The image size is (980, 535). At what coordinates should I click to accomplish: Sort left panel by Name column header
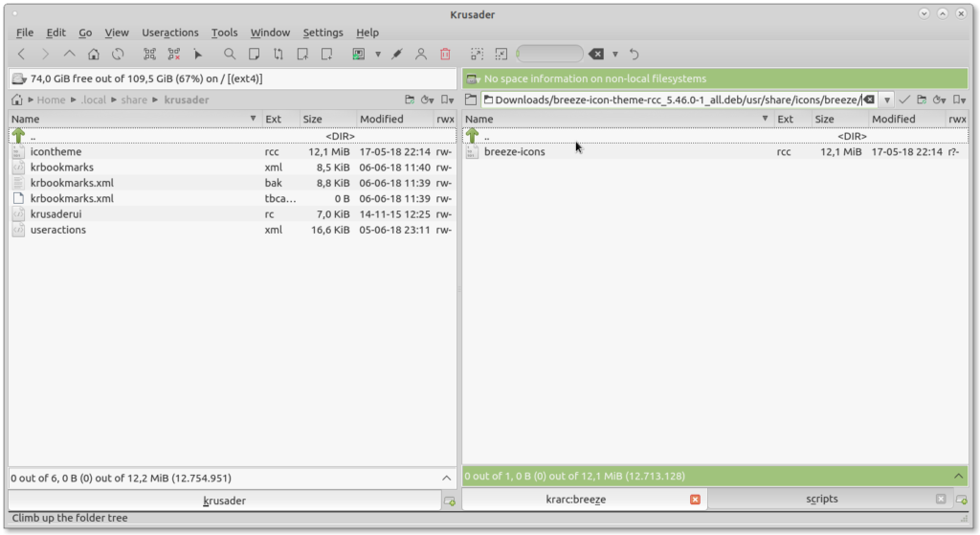[134, 119]
